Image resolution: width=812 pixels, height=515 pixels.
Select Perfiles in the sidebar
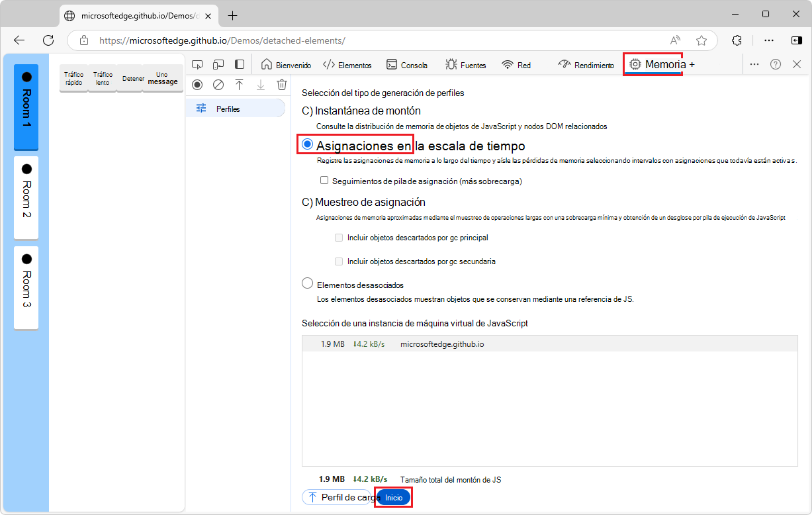(x=236, y=109)
